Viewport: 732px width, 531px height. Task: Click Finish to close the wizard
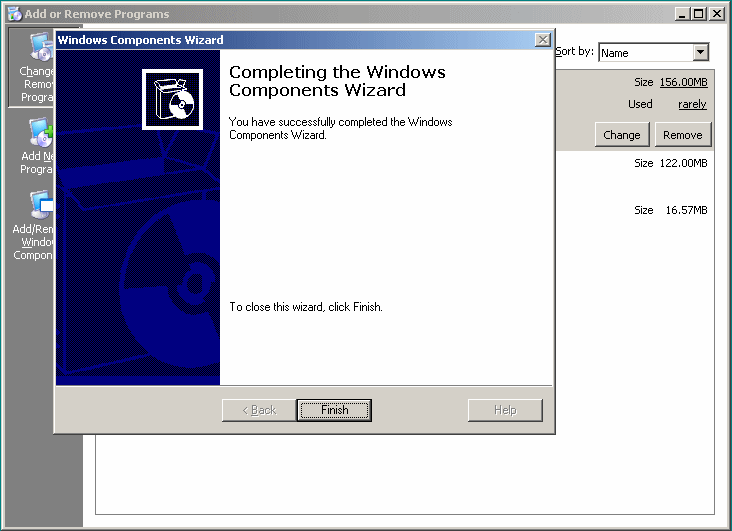click(334, 410)
